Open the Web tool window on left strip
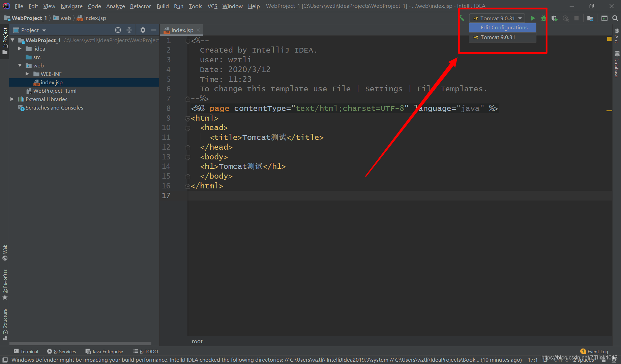Image resolution: width=621 pixels, height=364 pixels. (5, 252)
